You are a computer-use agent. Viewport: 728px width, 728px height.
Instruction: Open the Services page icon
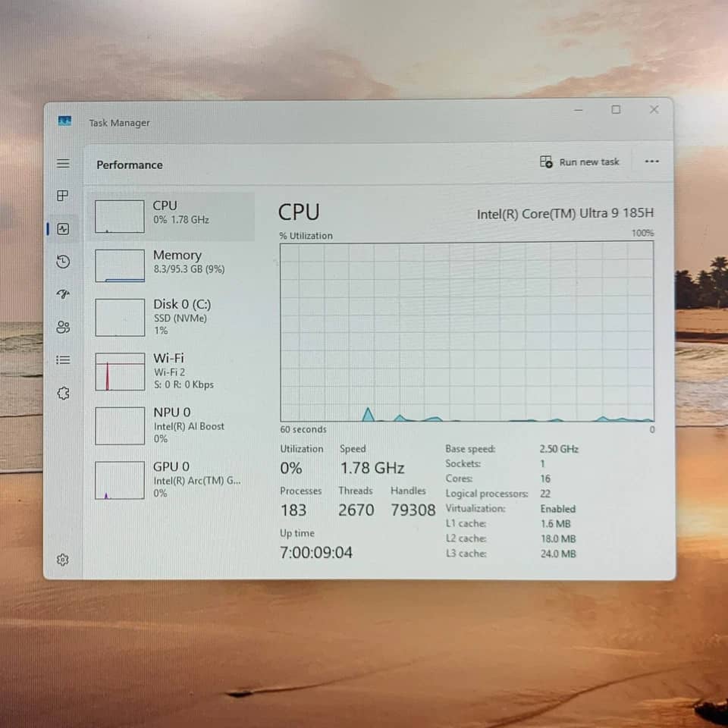point(63,394)
